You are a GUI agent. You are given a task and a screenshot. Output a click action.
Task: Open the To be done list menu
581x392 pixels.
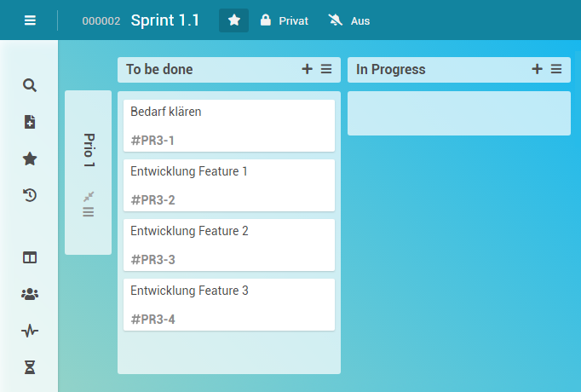click(x=326, y=69)
